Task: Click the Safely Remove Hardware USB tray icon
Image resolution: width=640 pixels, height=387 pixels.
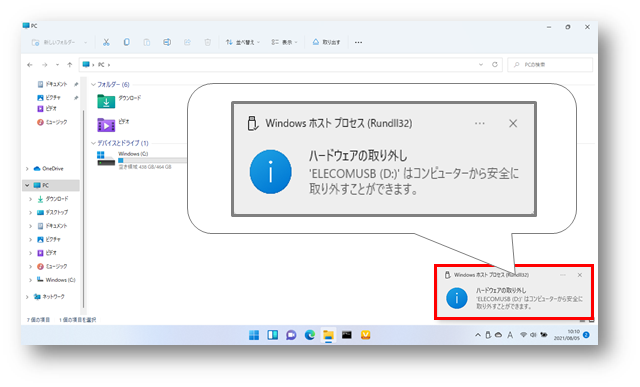Action: 488,335
